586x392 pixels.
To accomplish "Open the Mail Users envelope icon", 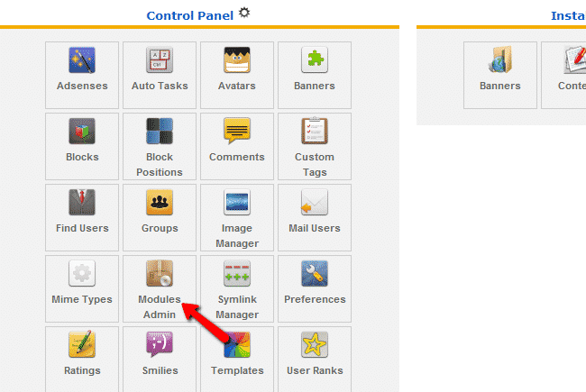I will click(314, 203).
